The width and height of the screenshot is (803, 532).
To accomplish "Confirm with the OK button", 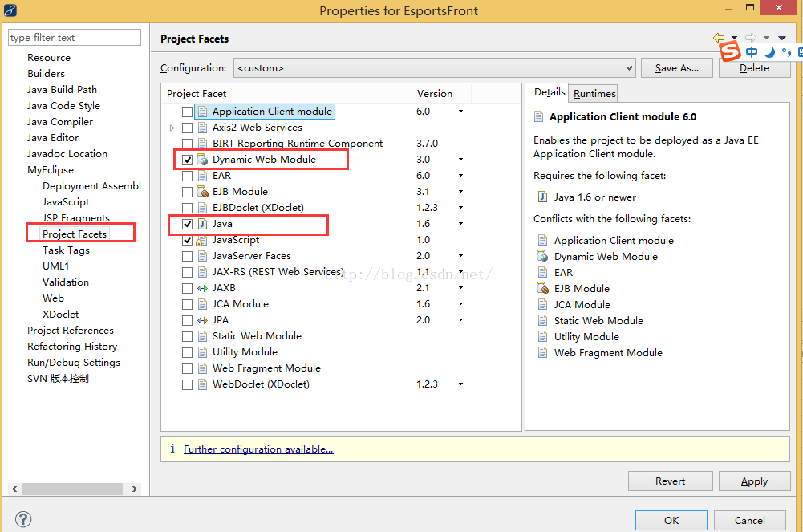I will pyautogui.click(x=671, y=520).
